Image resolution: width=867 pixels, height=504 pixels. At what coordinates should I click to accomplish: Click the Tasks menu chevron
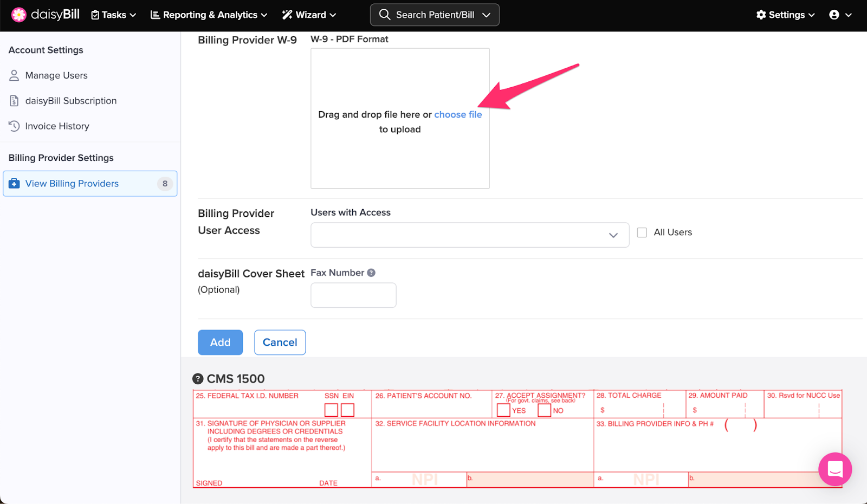click(133, 15)
